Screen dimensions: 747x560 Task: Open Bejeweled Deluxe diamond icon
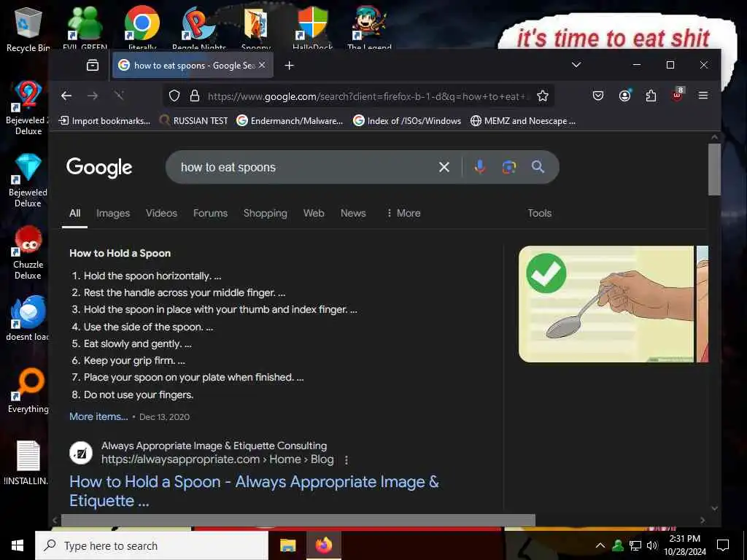pyautogui.click(x=28, y=180)
